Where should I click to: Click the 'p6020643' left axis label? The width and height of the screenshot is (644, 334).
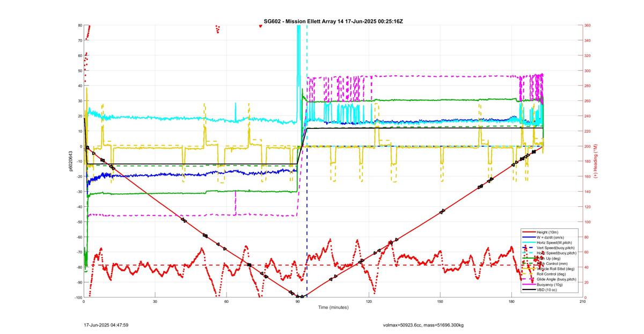click(70, 161)
